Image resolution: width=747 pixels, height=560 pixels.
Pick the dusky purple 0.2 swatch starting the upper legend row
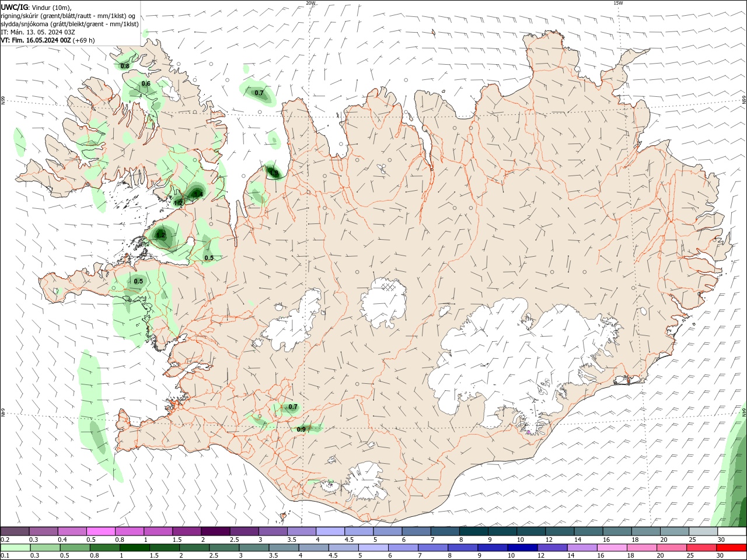click(x=15, y=531)
